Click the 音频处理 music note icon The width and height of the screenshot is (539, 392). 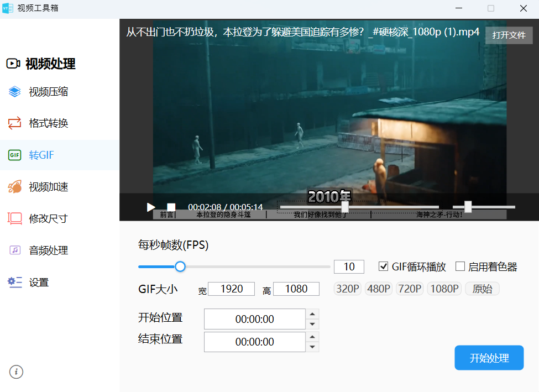15,250
